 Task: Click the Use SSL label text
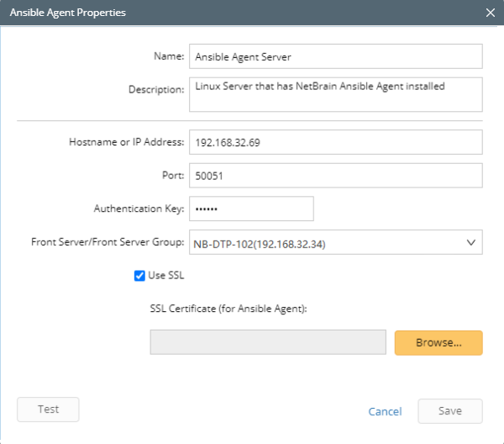tap(166, 276)
